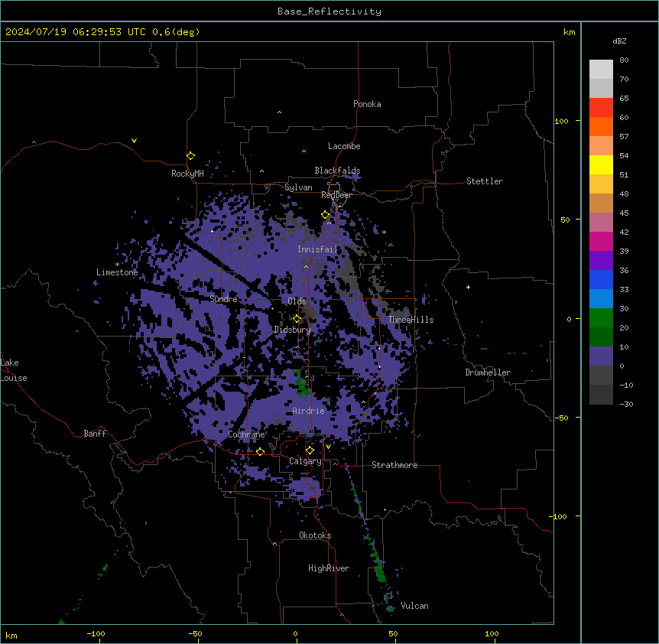Viewport: 659px width, 644px height.
Task: Click the HighRiver label
Action: [x=329, y=568]
